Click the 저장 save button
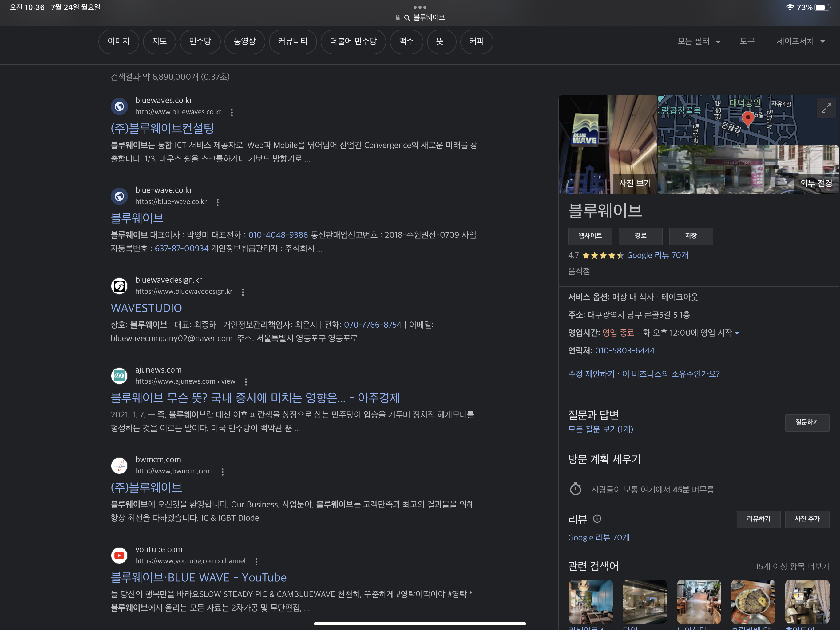This screenshot has height=630, width=840. 691,236
